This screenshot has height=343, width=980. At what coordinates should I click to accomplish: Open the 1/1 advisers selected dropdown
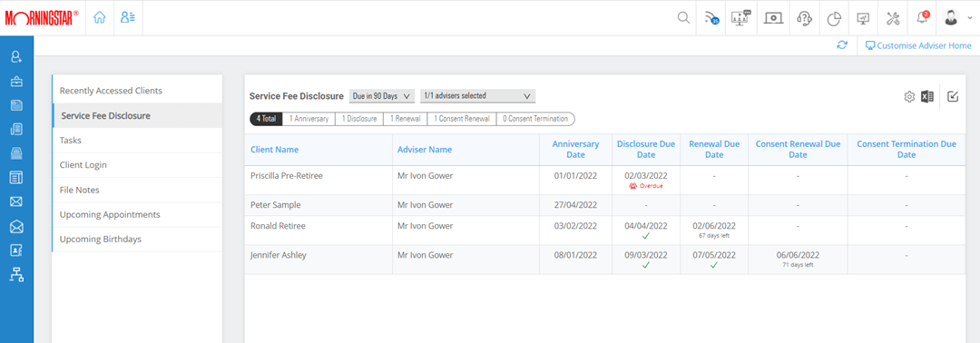point(477,96)
